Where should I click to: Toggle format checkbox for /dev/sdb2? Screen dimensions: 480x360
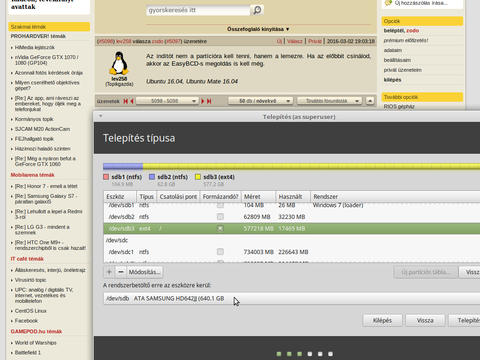point(220,217)
